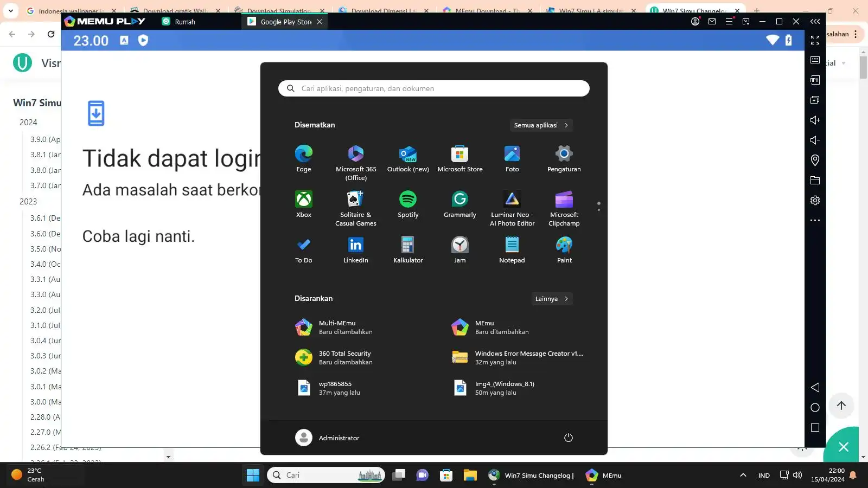This screenshot has height=488, width=868.
Task: Open Microsoft Clipchamp
Action: click(x=564, y=208)
